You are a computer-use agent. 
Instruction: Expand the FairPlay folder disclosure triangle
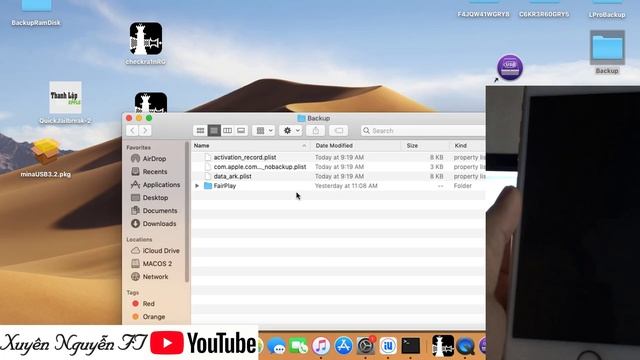[x=197, y=186]
